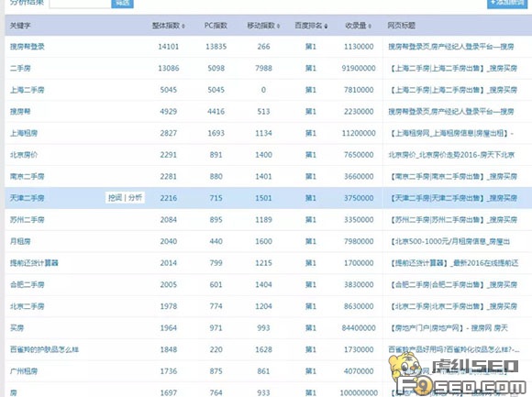Click PC index value 13835
Viewport: 532px width, 397px height.
pyautogui.click(x=216, y=47)
